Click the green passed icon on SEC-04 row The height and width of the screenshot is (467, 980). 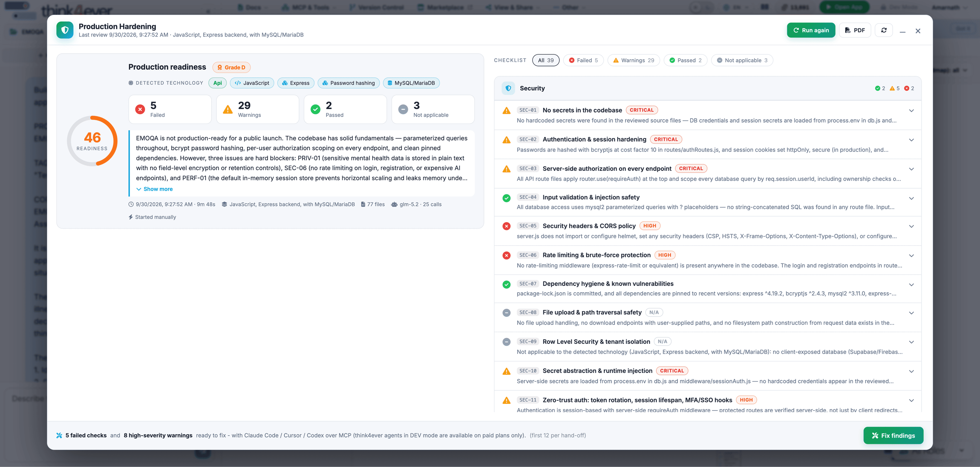pos(506,198)
